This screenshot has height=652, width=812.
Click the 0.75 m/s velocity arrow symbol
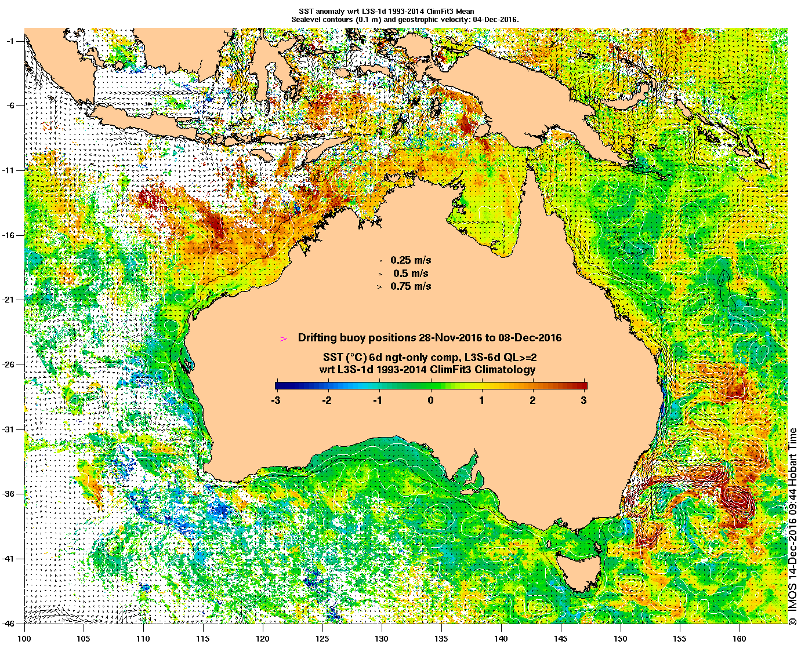coord(380,286)
